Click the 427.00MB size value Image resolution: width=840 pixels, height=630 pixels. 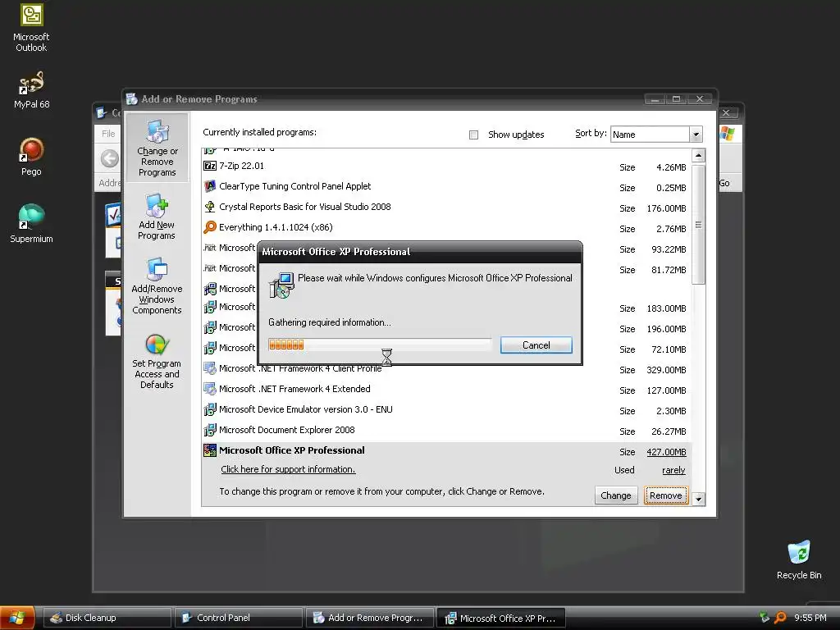666,452
